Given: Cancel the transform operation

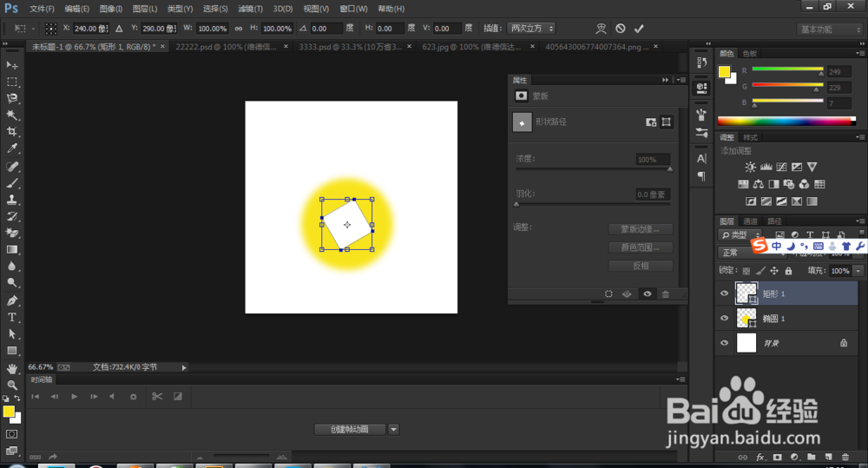Looking at the screenshot, I should tap(621, 29).
